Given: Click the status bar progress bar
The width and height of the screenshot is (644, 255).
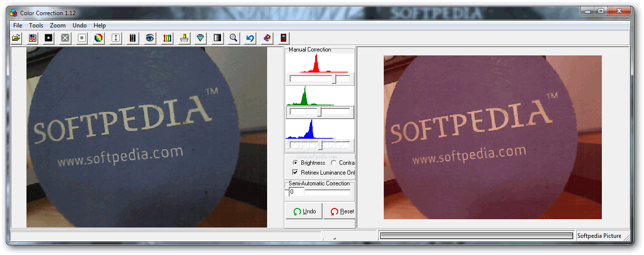Looking at the screenshot, I should [x=476, y=236].
